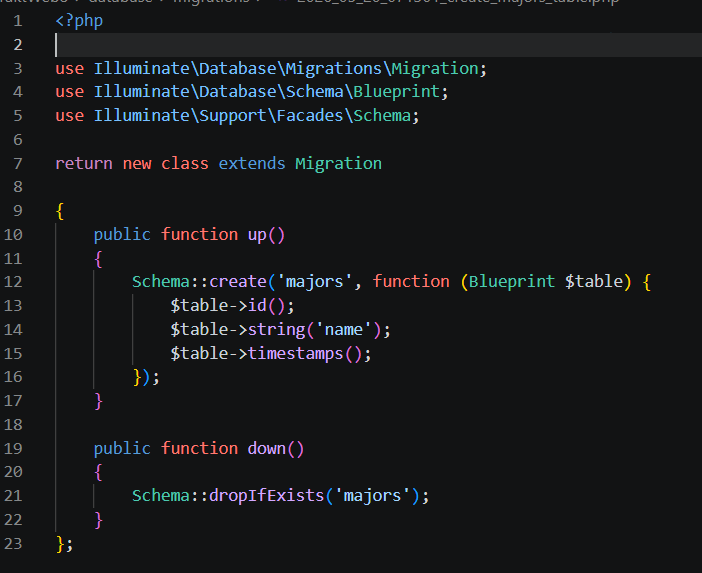Click "public" on line 19
Viewport: 702px width, 573px height.
pyautogui.click(x=122, y=449)
